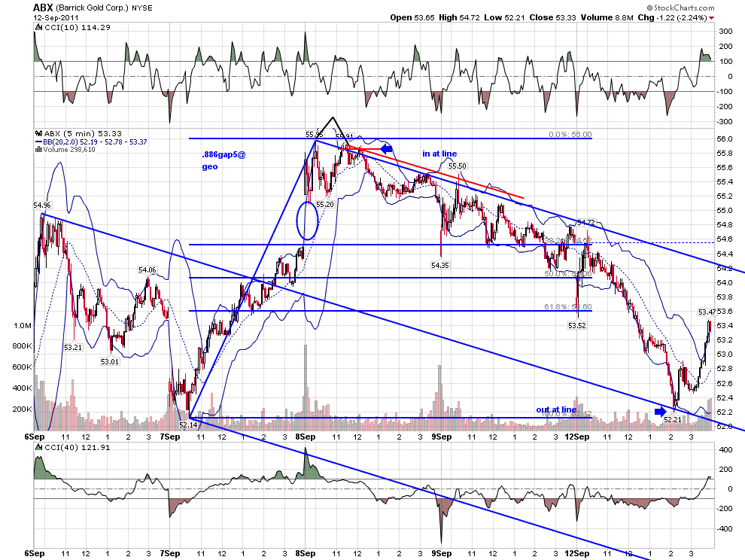Image resolution: width=745 pixels, height=560 pixels.
Task: Click '(Barrick Gold Corp.)' company name
Action: pyautogui.click(x=92, y=8)
